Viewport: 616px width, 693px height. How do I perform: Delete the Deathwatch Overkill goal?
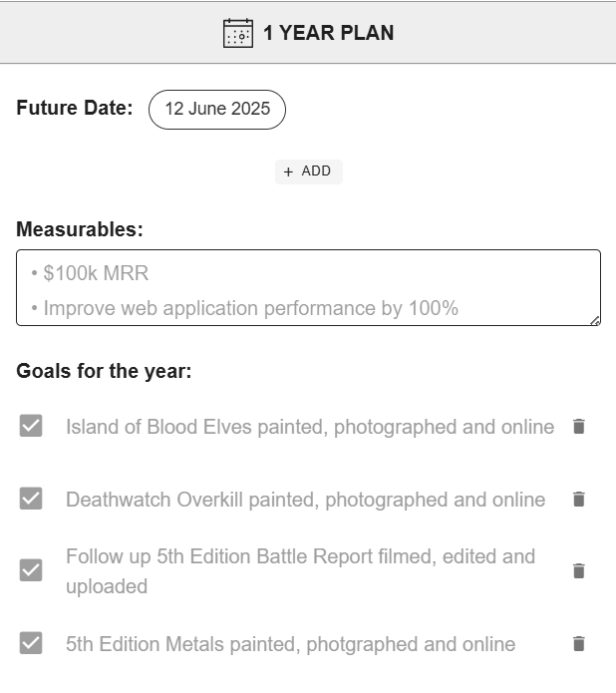(x=579, y=500)
